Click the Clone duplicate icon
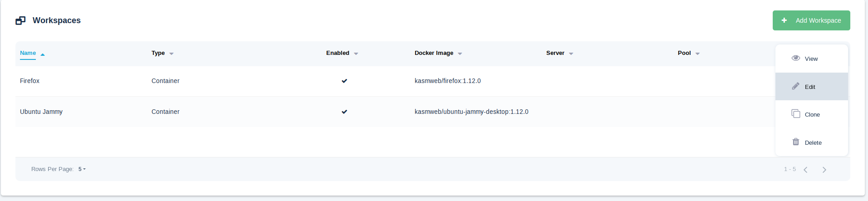This screenshot has width=868, height=201. coord(795,114)
